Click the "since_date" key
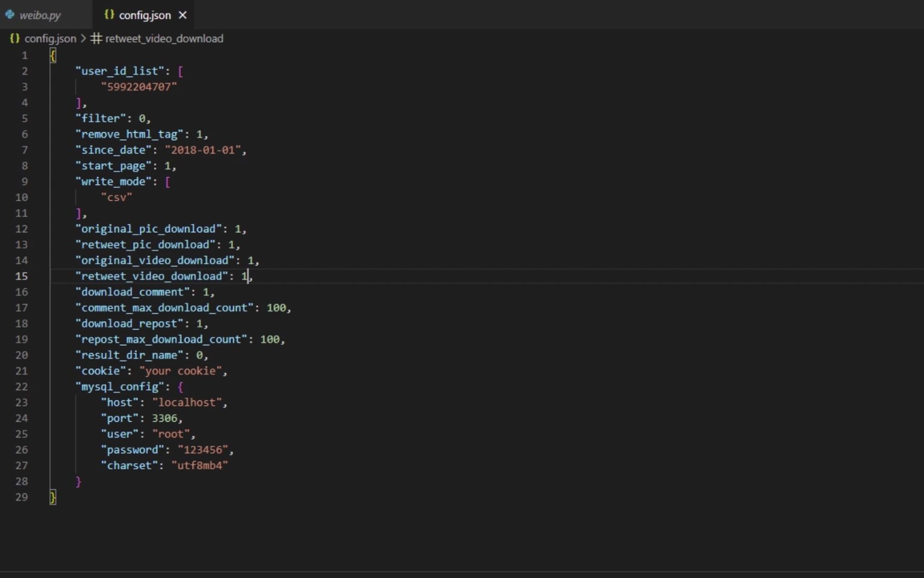 coord(113,150)
